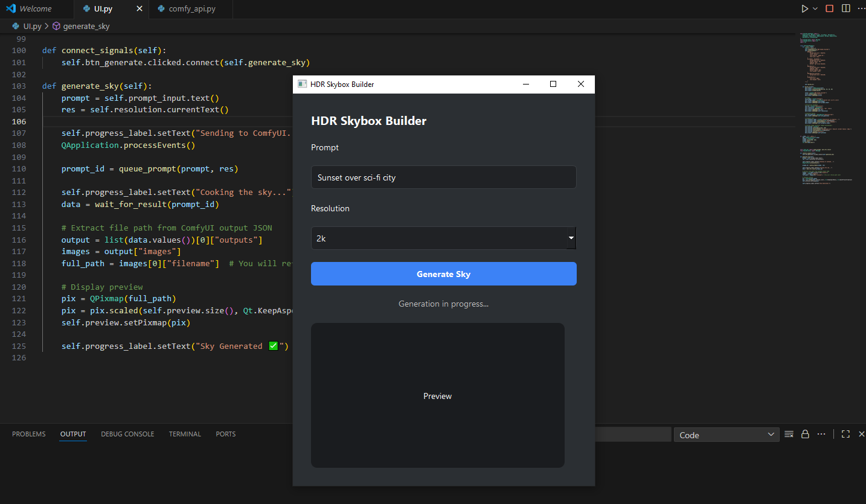
Task: Click the HDR Skybox Builder title bar icon
Action: coord(302,84)
